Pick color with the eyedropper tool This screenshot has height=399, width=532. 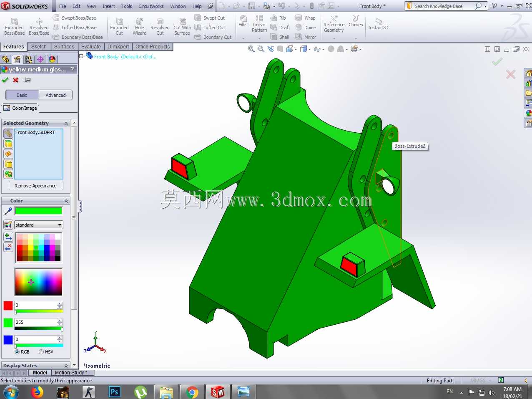pyautogui.click(x=8, y=211)
